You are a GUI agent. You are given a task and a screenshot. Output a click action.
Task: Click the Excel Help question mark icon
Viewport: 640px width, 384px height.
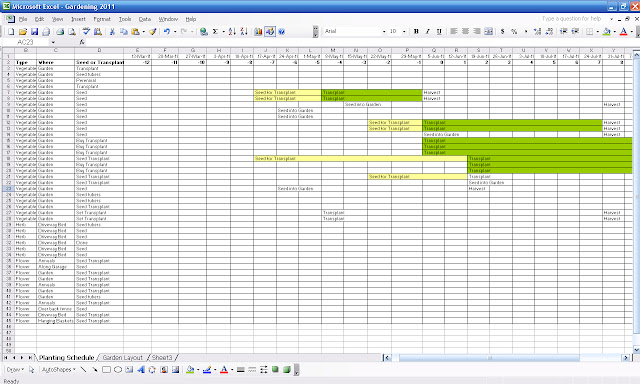coord(281,31)
